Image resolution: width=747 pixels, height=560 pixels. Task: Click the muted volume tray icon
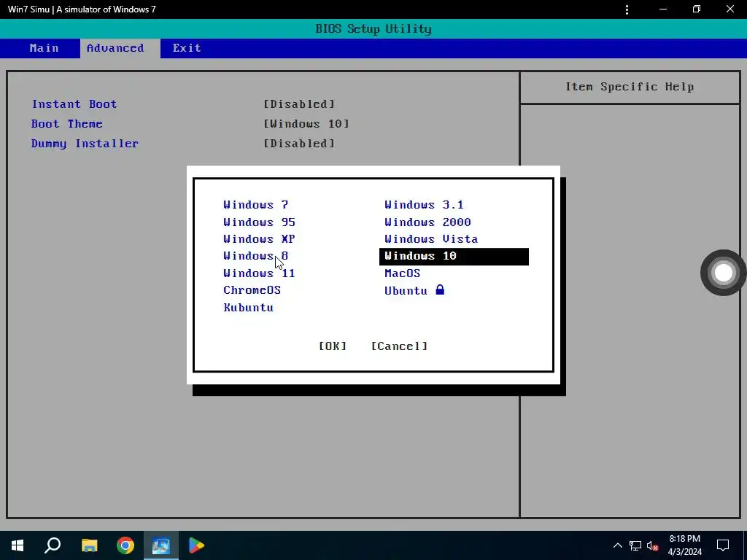click(653, 545)
